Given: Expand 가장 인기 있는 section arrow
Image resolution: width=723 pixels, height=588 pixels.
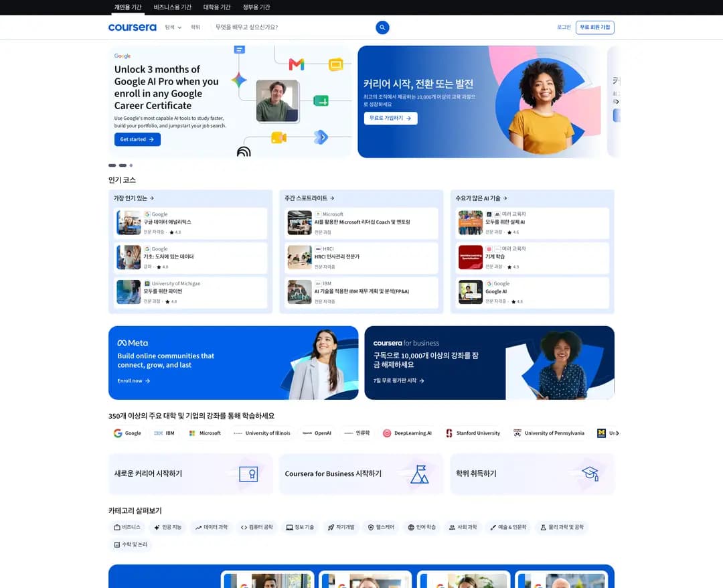Looking at the screenshot, I should click(x=152, y=198).
